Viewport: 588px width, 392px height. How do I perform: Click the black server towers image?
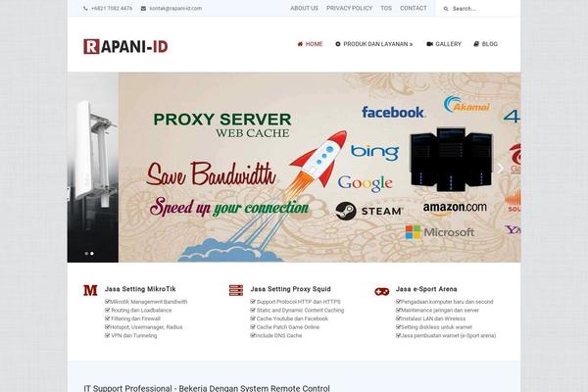(x=451, y=160)
